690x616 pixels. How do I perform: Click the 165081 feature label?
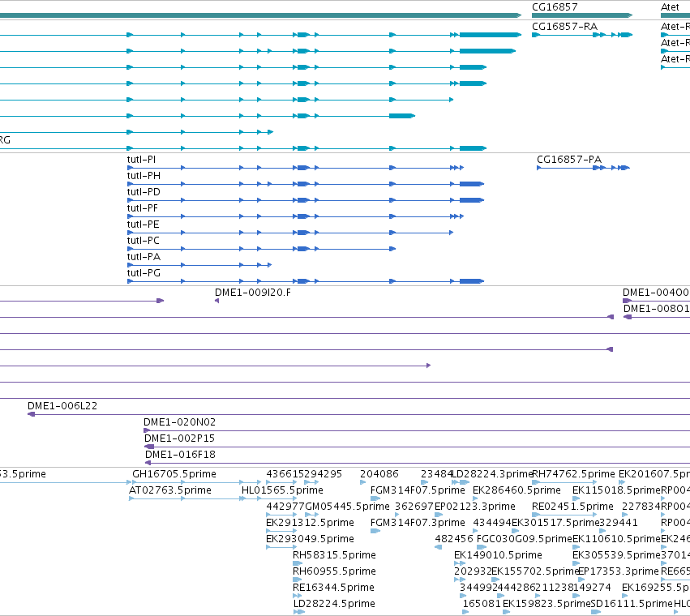click(482, 604)
